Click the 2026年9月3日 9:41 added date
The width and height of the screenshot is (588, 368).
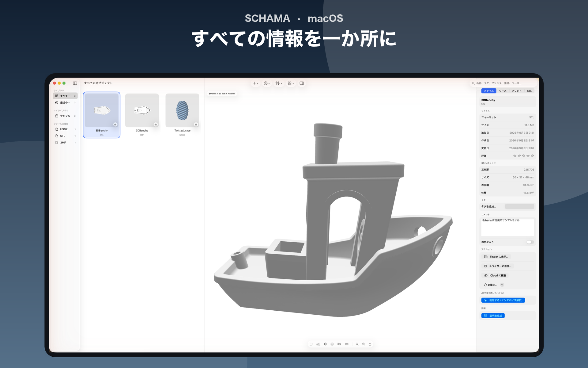pos(522,133)
